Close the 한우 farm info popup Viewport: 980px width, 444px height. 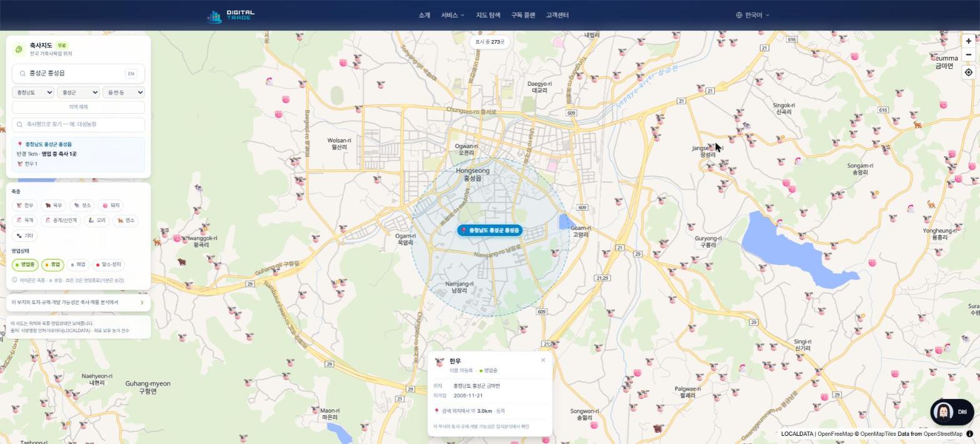tap(543, 360)
